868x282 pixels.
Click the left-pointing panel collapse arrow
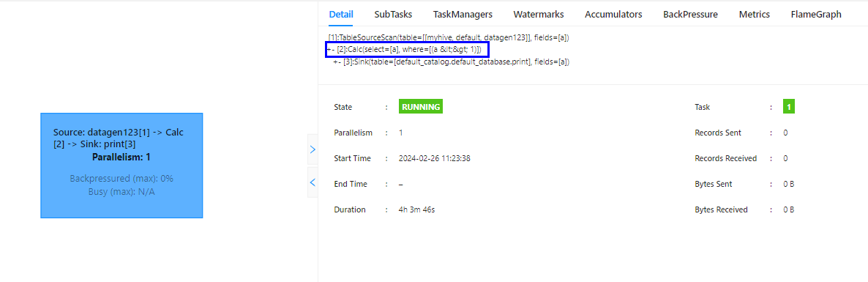[313, 182]
